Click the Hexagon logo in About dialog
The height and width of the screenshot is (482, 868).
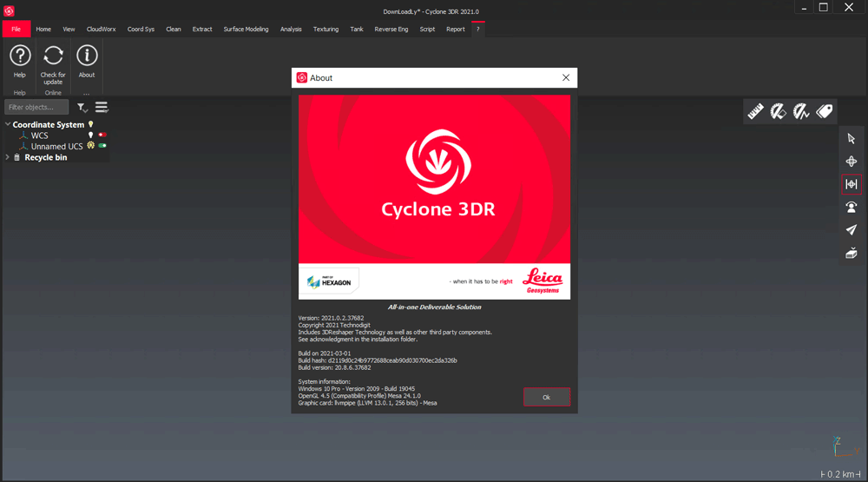(x=329, y=281)
